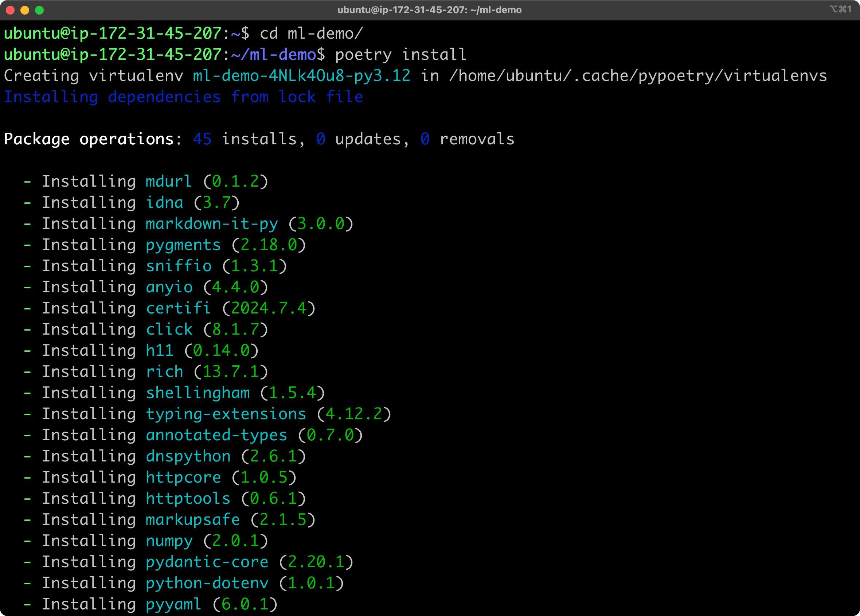860x616 pixels.
Task: Click the 'typing-extensions' package name
Action: 226,414
